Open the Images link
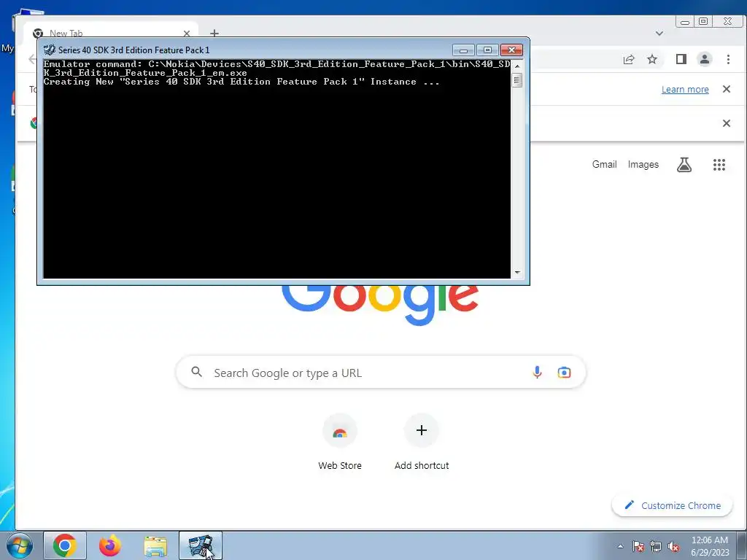Screen dimensions: 747x560 (x=643, y=164)
